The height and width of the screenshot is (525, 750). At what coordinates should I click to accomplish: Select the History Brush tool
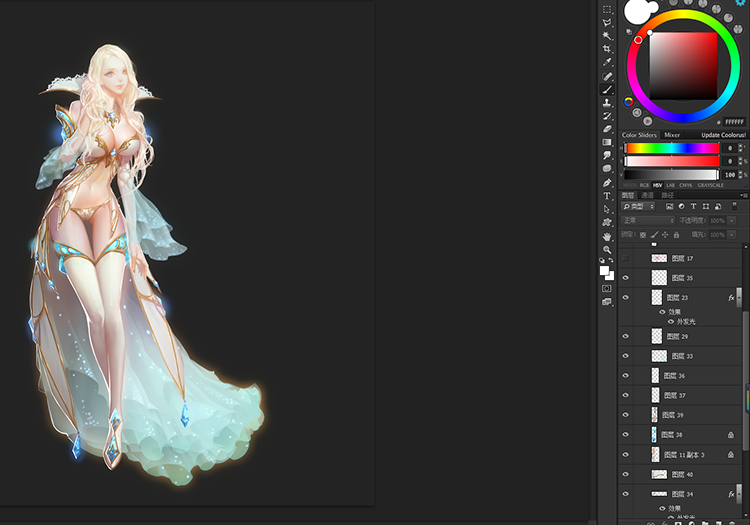tap(607, 116)
